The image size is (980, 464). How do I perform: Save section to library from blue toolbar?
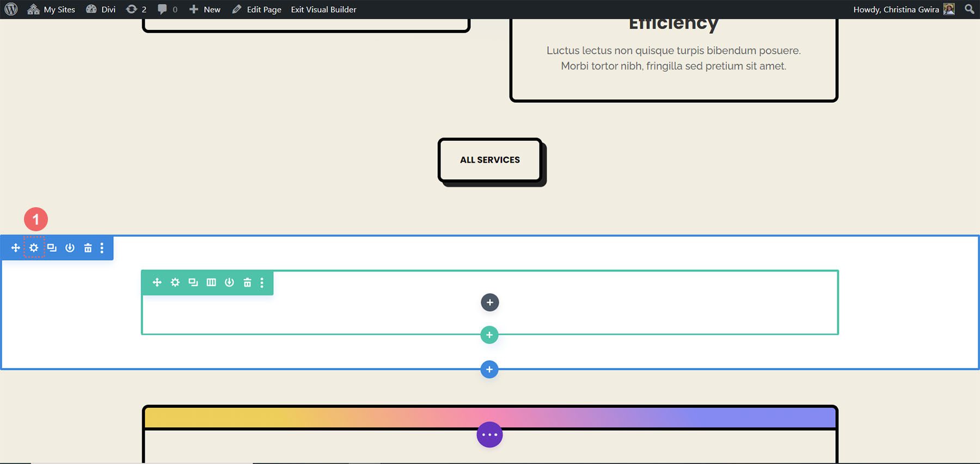point(70,248)
